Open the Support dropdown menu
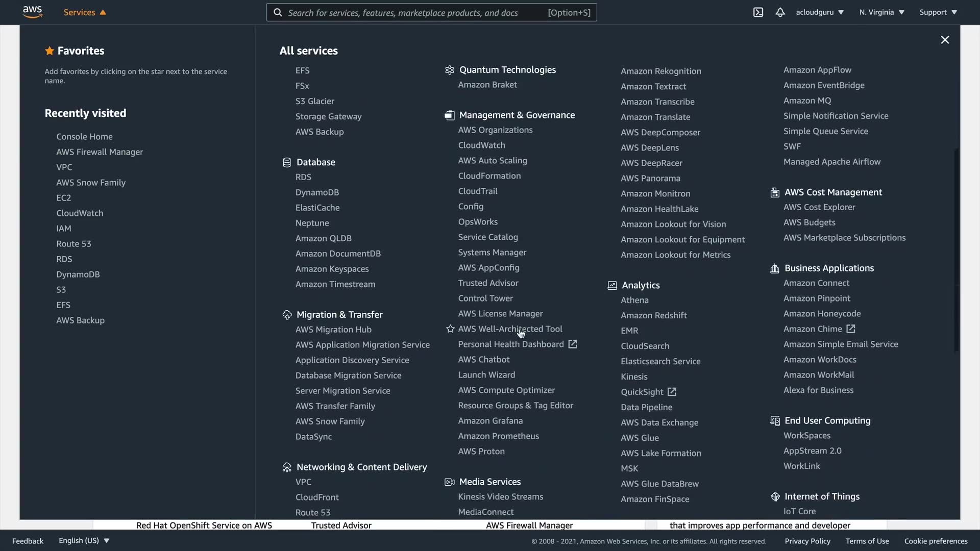This screenshot has height=551, width=980. pyautogui.click(x=938, y=12)
